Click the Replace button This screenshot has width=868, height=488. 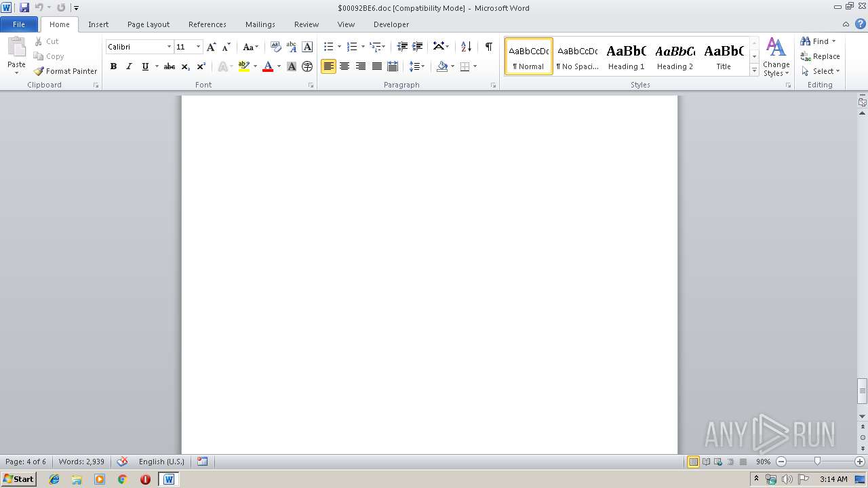[820, 56]
